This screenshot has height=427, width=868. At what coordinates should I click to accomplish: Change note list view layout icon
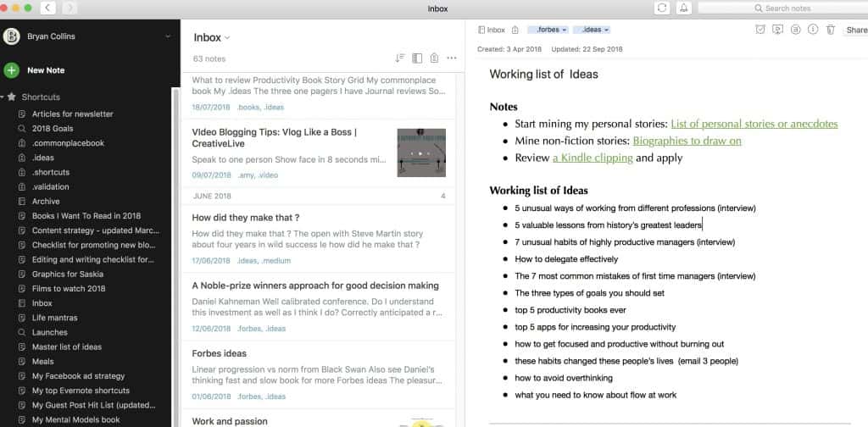tap(417, 58)
